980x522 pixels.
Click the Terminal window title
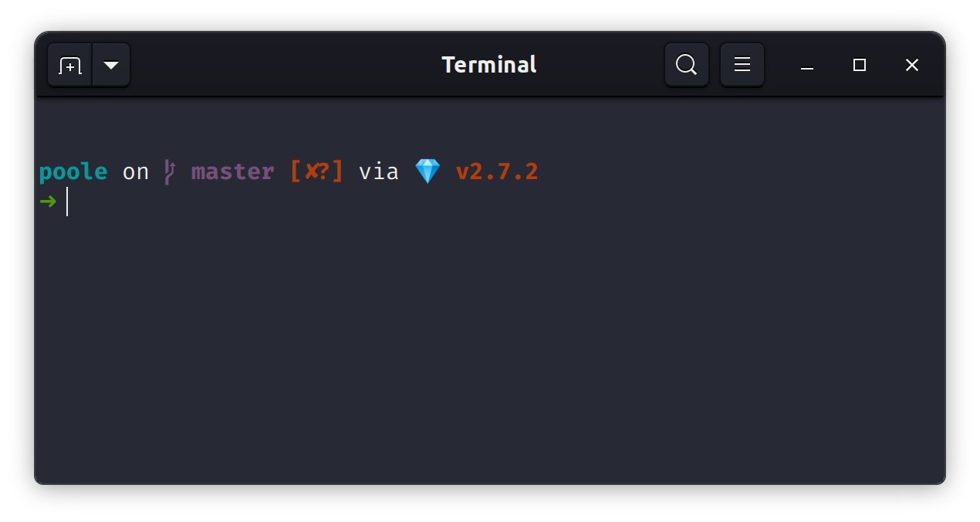click(489, 65)
